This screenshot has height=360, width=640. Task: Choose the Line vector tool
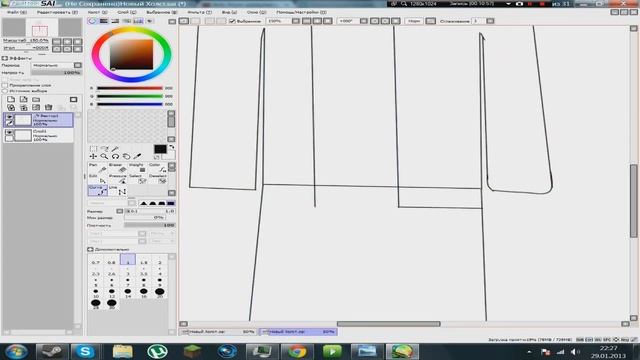pyautogui.click(x=118, y=190)
